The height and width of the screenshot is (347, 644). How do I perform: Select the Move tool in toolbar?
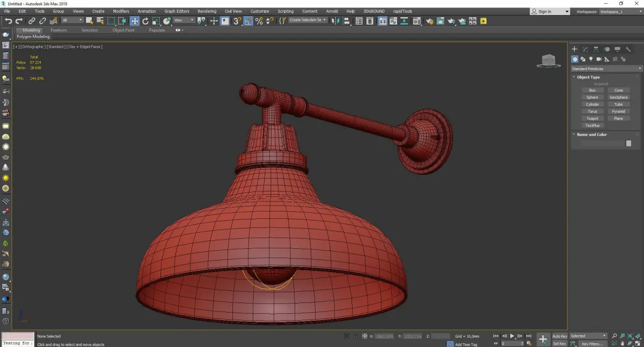pyautogui.click(x=135, y=21)
